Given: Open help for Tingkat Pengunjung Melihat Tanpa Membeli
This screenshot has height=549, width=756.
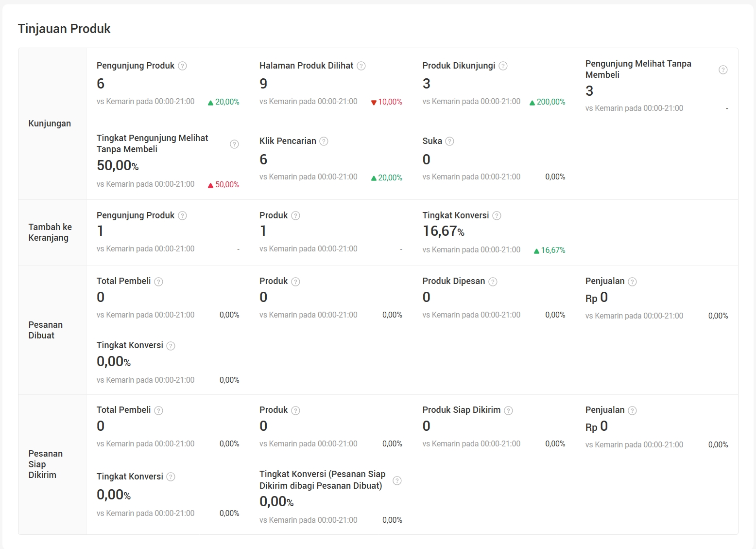Looking at the screenshot, I should (234, 144).
